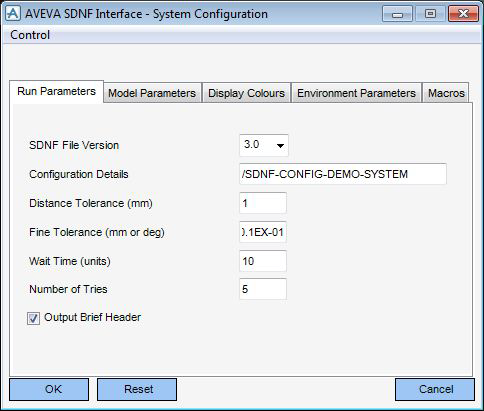The width and height of the screenshot is (484, 411).
Task: Focus the Distance Tolerance (mm) field
Action: point(263,203)
